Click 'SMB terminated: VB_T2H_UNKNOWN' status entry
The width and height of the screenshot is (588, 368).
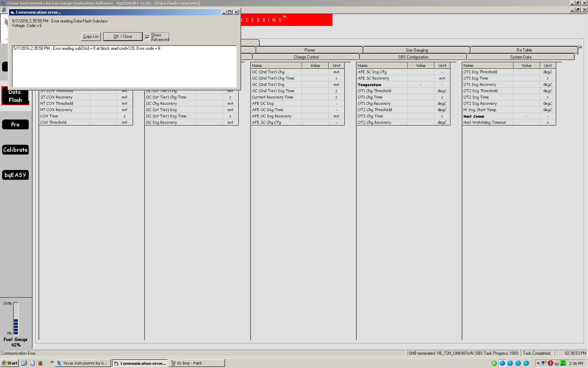pos(441,353)
